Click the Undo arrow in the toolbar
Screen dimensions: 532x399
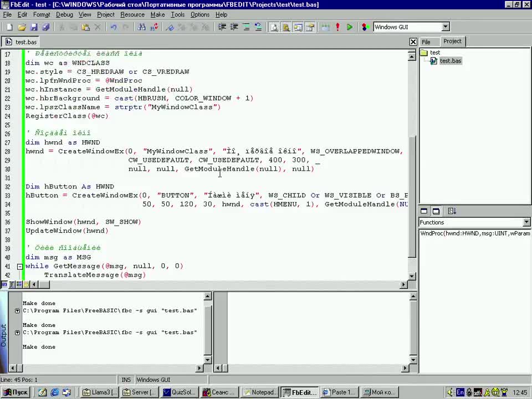point(114,27)
